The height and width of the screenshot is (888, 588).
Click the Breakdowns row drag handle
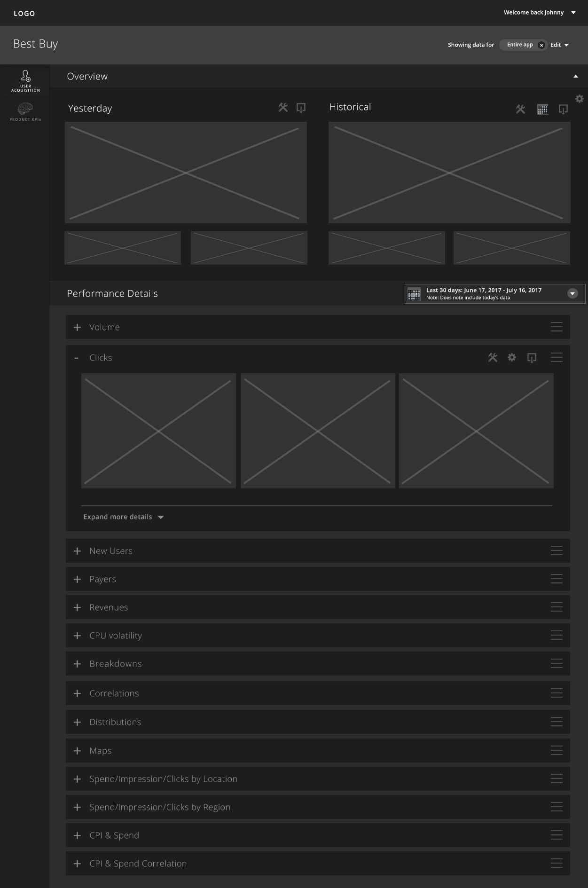[x=557, y=664]
